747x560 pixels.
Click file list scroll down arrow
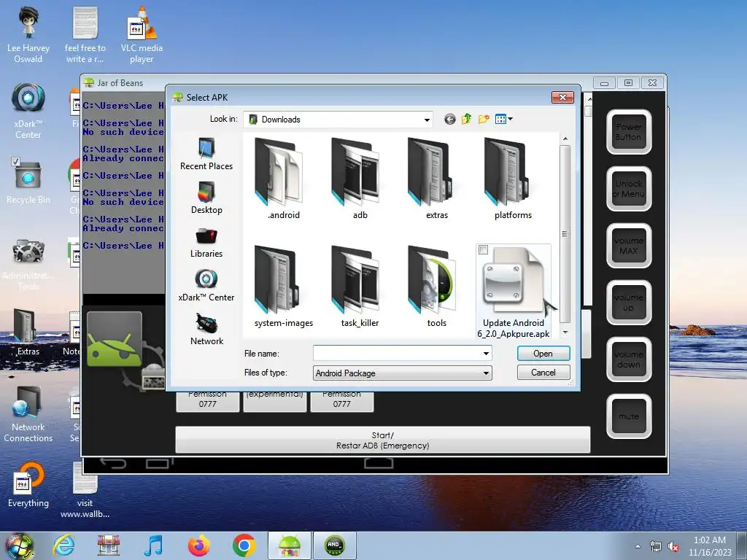tap(565, 332)
